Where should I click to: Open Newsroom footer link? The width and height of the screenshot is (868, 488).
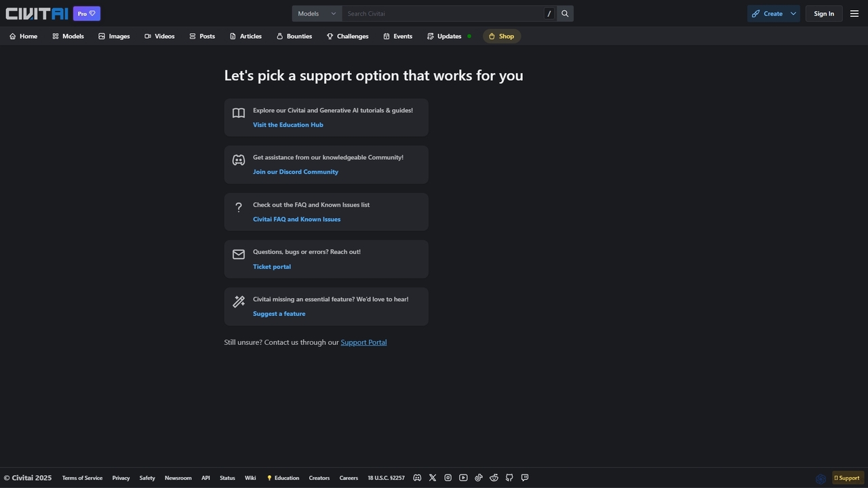click(x=178, y=478)
